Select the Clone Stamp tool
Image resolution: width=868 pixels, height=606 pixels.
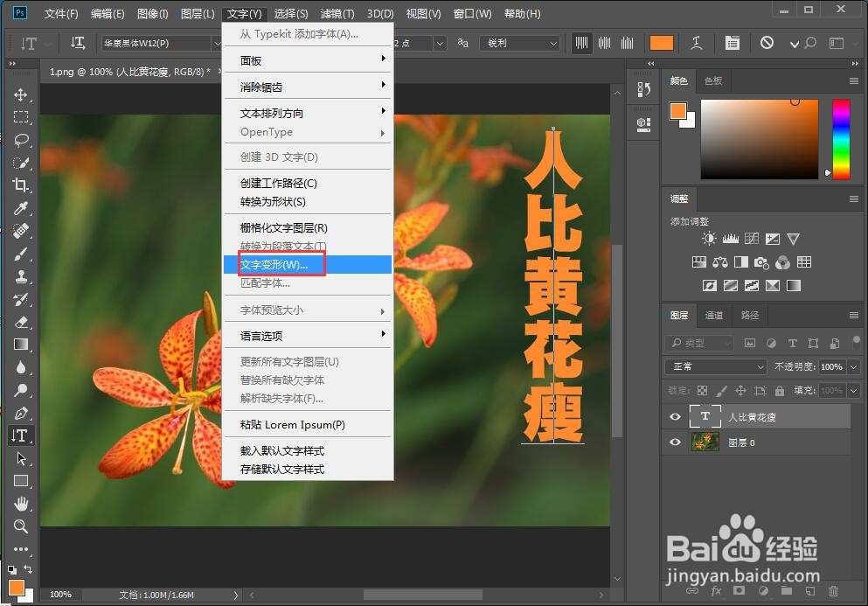point(21,276)
